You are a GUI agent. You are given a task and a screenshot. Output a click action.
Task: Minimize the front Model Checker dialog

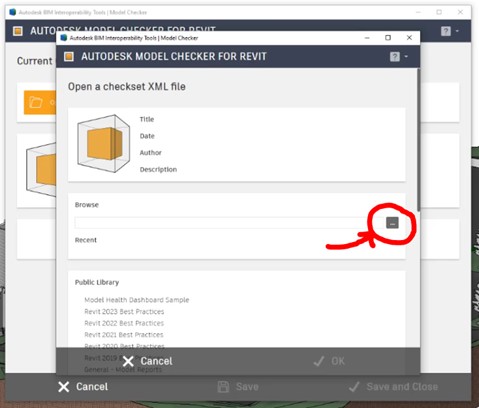(x=367, y=38)
